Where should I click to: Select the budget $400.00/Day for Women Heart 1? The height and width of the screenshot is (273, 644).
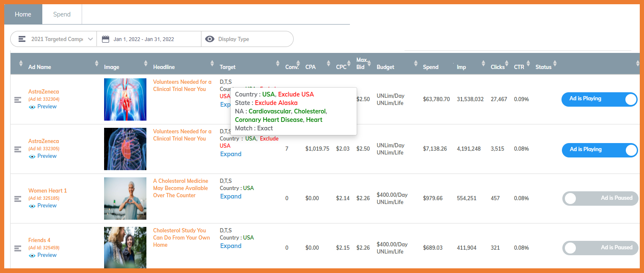pos(392,195)
